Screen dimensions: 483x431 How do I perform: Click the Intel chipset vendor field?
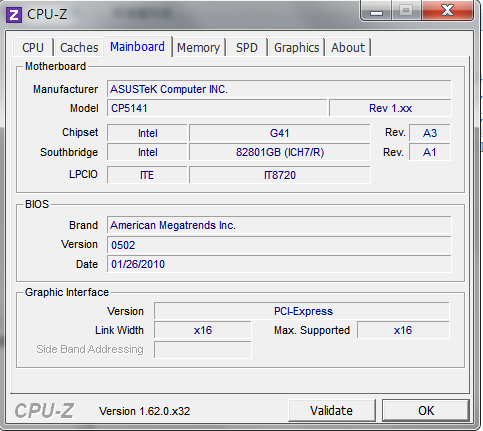(x=147, y=133)
